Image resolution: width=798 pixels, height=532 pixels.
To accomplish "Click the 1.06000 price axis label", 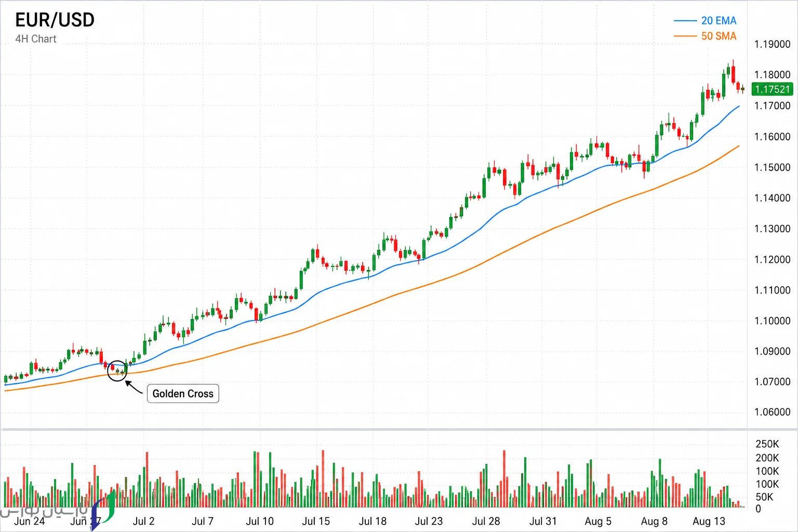I will [772, 412].
